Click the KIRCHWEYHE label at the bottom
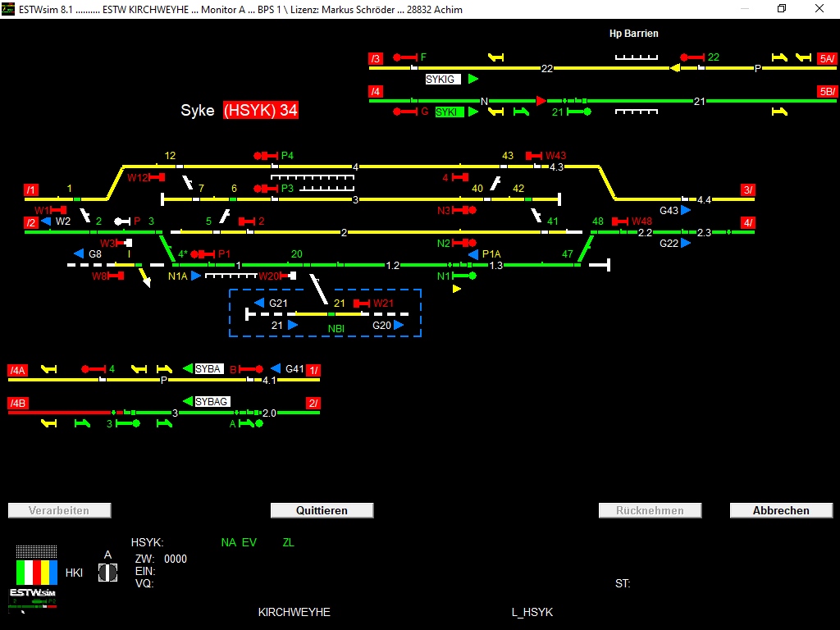Screen dimensions: 840x630 [294, 612]
